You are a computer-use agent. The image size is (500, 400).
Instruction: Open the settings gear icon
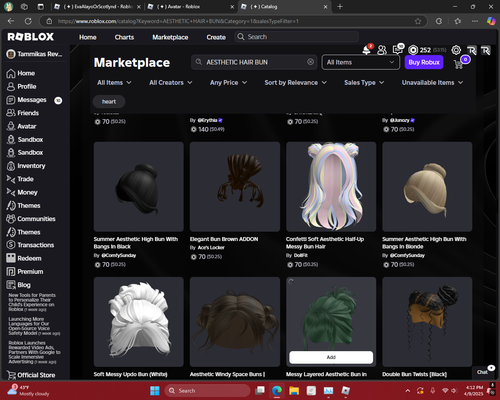click(x=456, y=50)
